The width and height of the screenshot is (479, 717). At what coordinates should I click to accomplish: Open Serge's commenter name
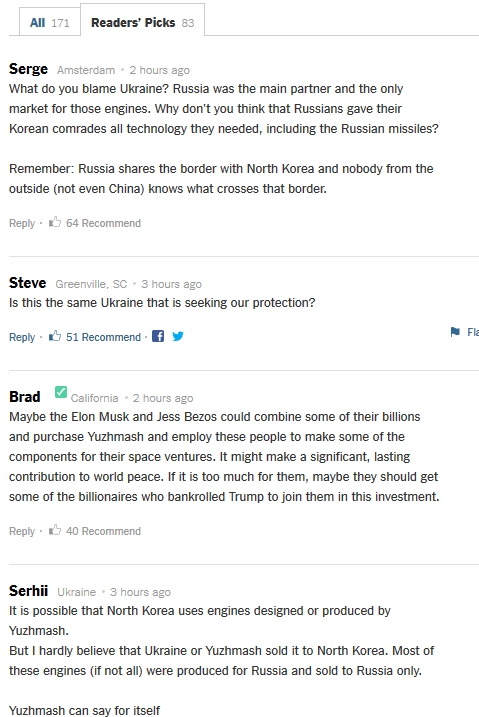(28, 69)
